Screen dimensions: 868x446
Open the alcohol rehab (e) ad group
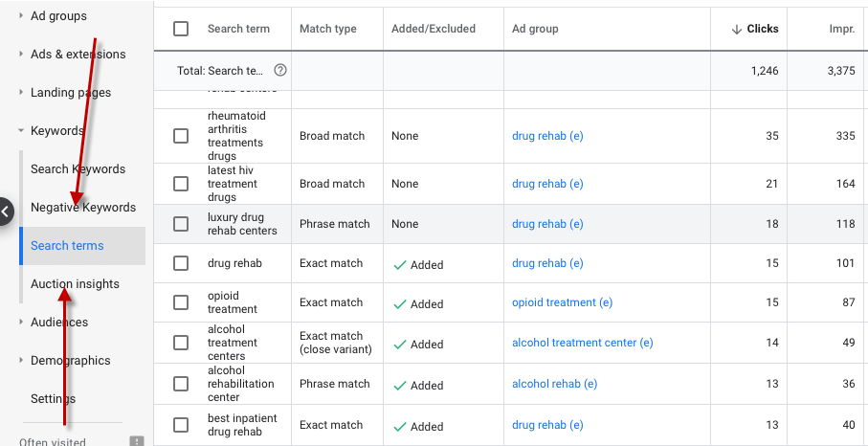554,384
